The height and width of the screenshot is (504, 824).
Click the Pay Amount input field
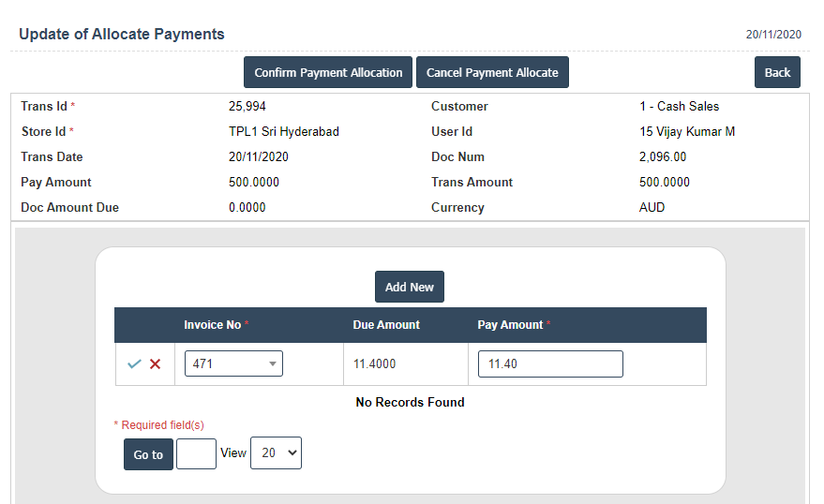coord(550,363)
